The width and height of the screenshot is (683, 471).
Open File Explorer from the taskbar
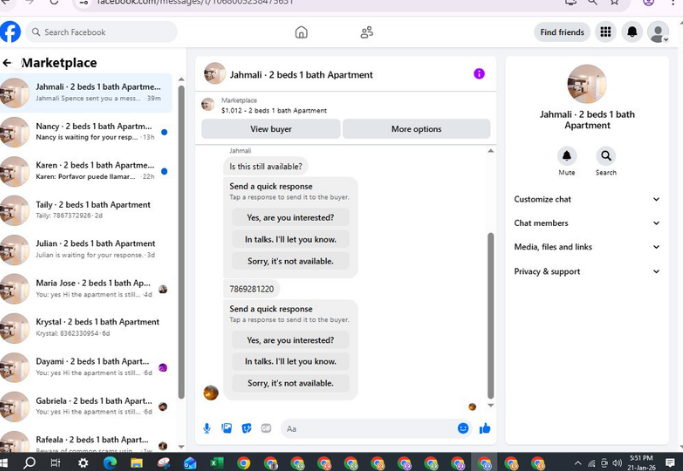click(x=136, y=463)
